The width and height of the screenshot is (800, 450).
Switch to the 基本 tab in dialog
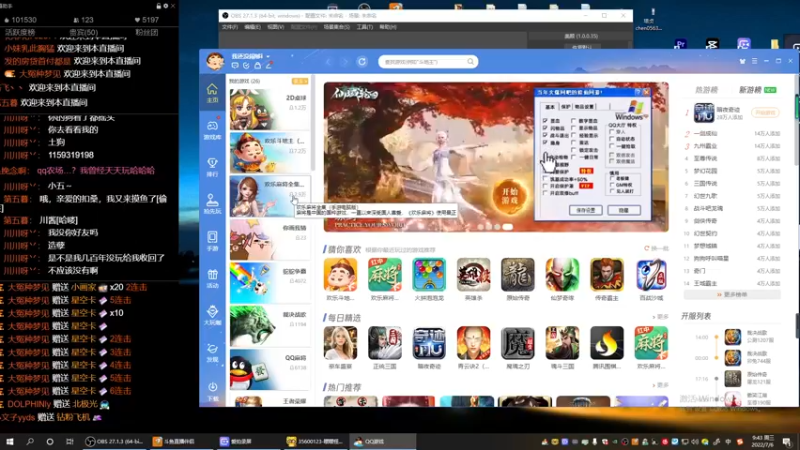pyautogui.click(x=550, y=107)
